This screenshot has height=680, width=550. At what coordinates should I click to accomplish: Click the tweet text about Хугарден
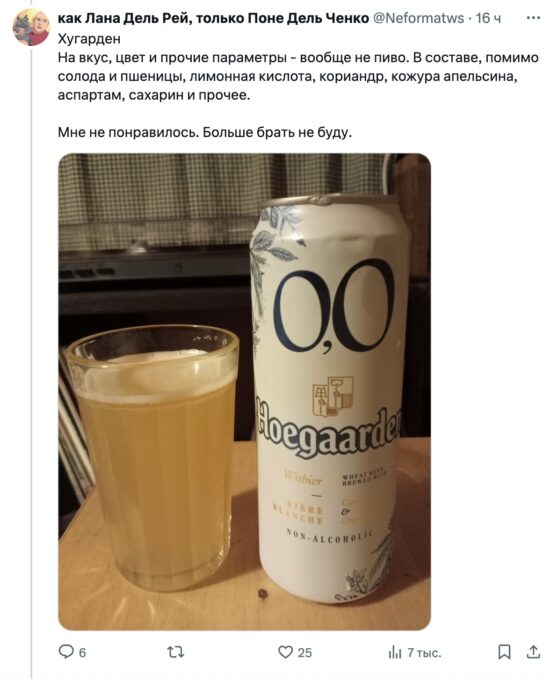[x=298, y=85]
